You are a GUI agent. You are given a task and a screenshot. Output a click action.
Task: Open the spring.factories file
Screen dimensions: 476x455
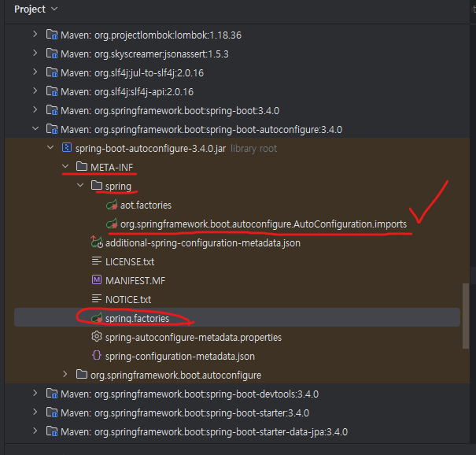[137, 319]
